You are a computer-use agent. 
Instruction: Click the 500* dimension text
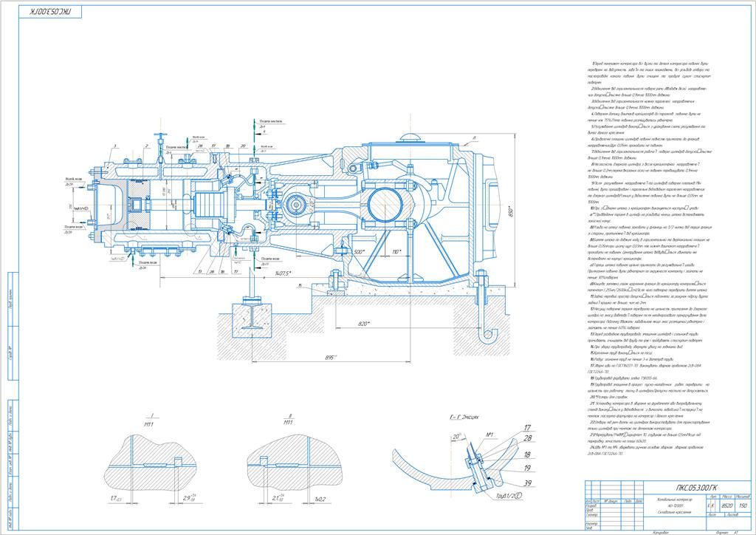click(360, 252)
